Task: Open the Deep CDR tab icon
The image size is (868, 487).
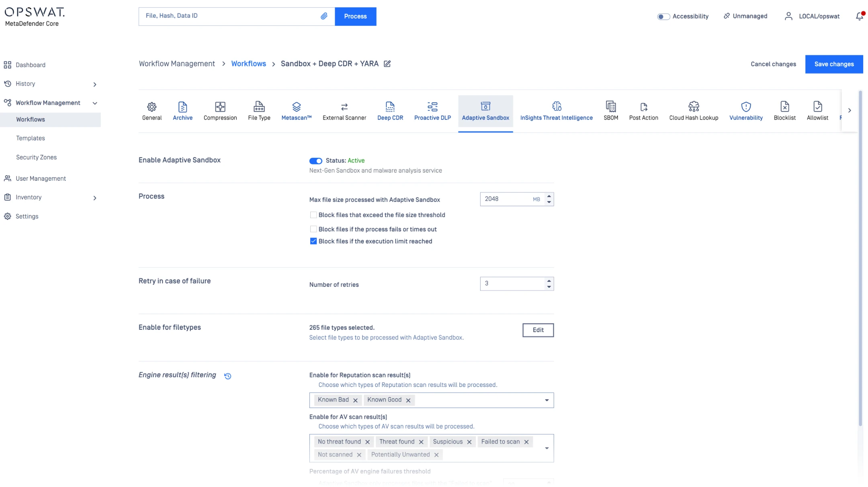Action: 390,107
